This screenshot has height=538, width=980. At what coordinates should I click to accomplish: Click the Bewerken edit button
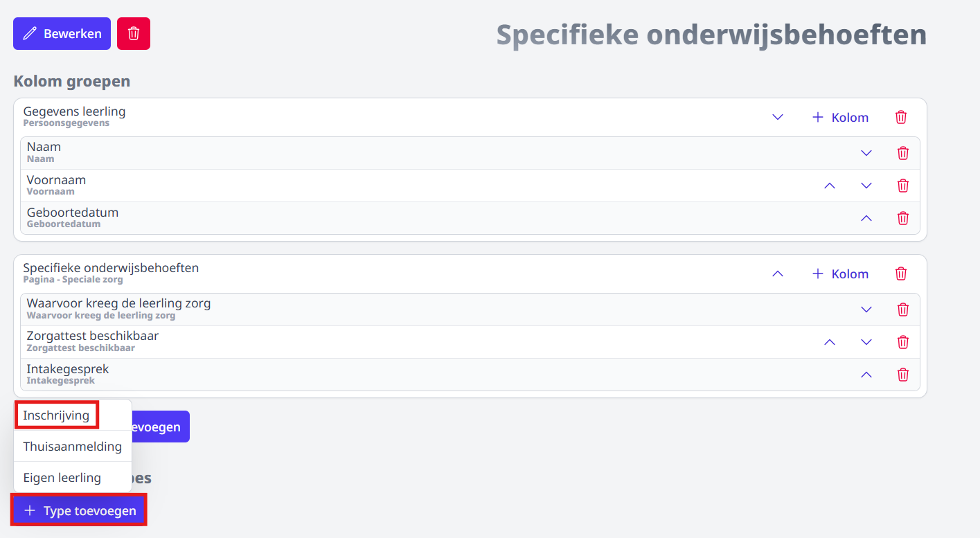62,33
